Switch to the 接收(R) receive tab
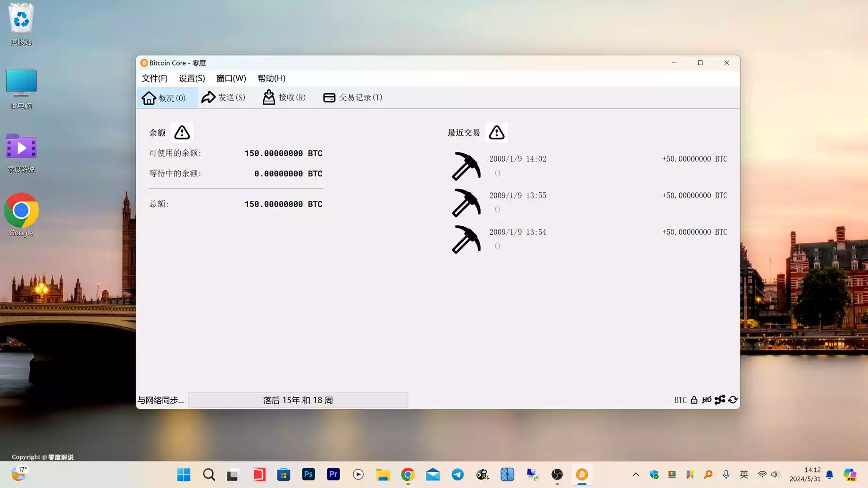This screenshot has width=868, height=488. pyautogui.click(x=284, y=98)
